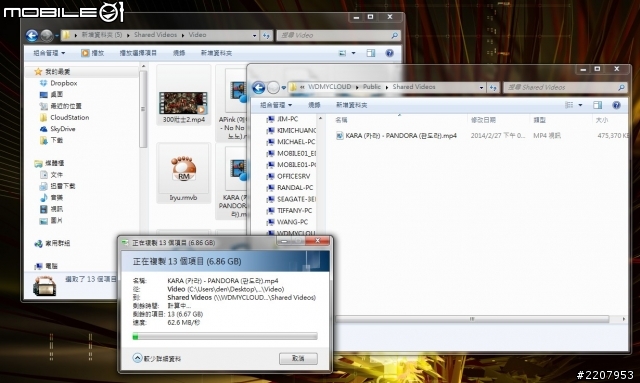Open view options dropdown arrow in Shared Videos window
640x383 pixels.
coord(580,105)
